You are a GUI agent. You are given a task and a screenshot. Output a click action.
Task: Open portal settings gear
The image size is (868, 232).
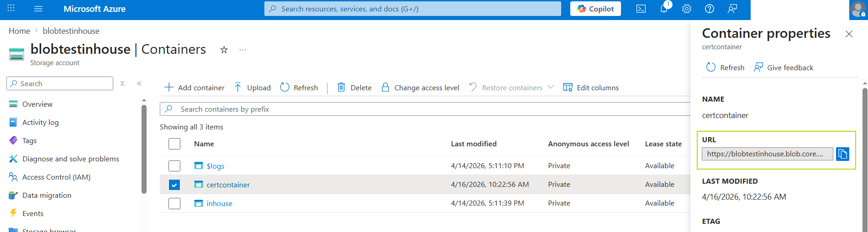click(687, 9)
